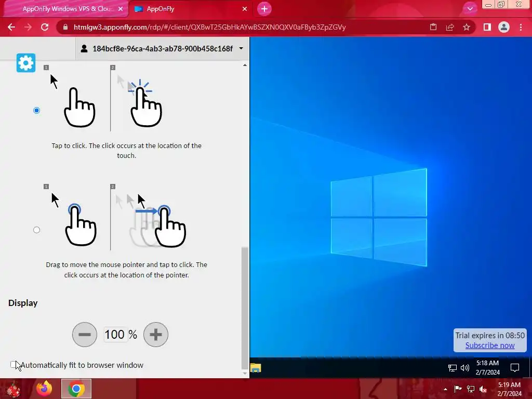This screenshot has height=399, width=532.
Task: Open Firefox from host taskbar
Action: 45,389
